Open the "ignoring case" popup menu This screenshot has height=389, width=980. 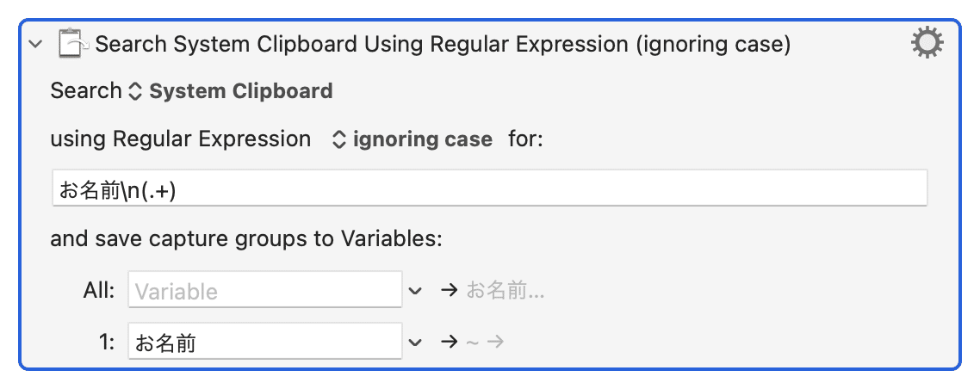(x=422, y=139)
